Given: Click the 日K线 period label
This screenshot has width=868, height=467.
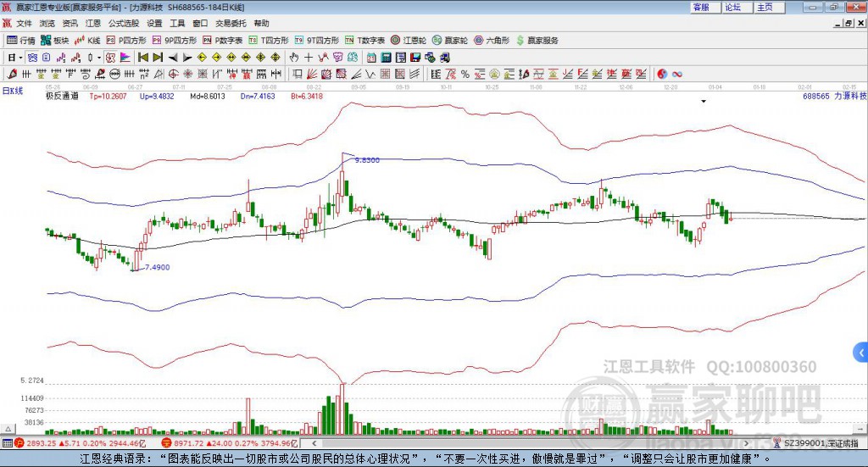Looking at the screenshot, I should [13, 91].
